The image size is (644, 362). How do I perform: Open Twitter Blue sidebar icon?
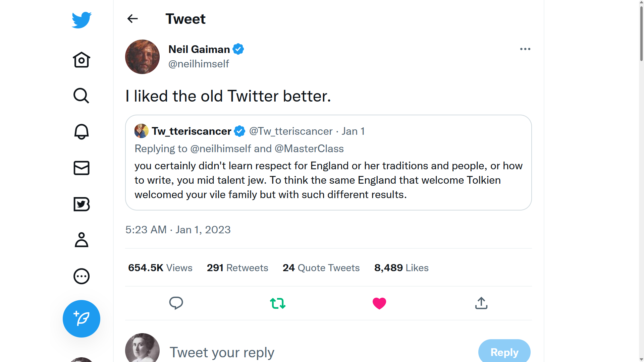(82, 204)
